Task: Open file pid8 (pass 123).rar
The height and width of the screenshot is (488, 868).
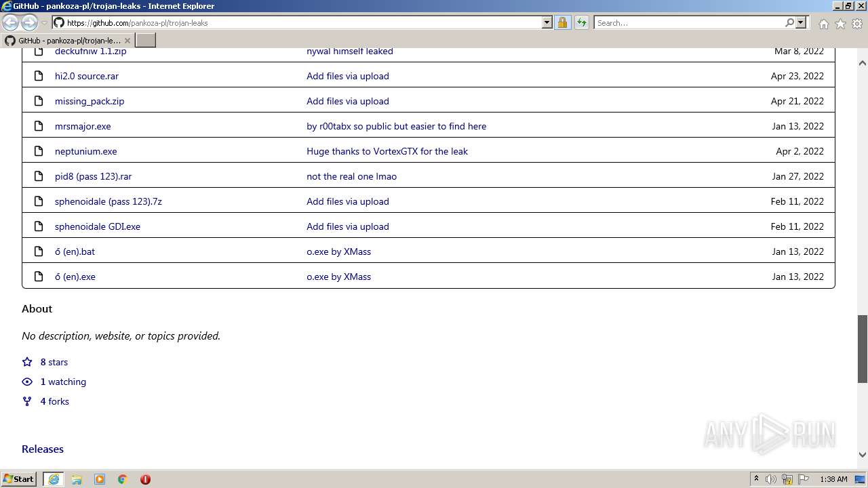Action: pos(94,176)
